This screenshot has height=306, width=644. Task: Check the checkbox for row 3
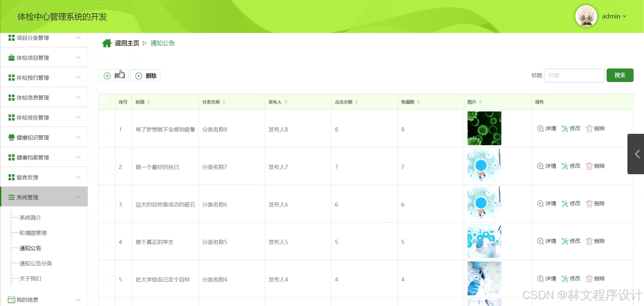(x=104, y=205)
